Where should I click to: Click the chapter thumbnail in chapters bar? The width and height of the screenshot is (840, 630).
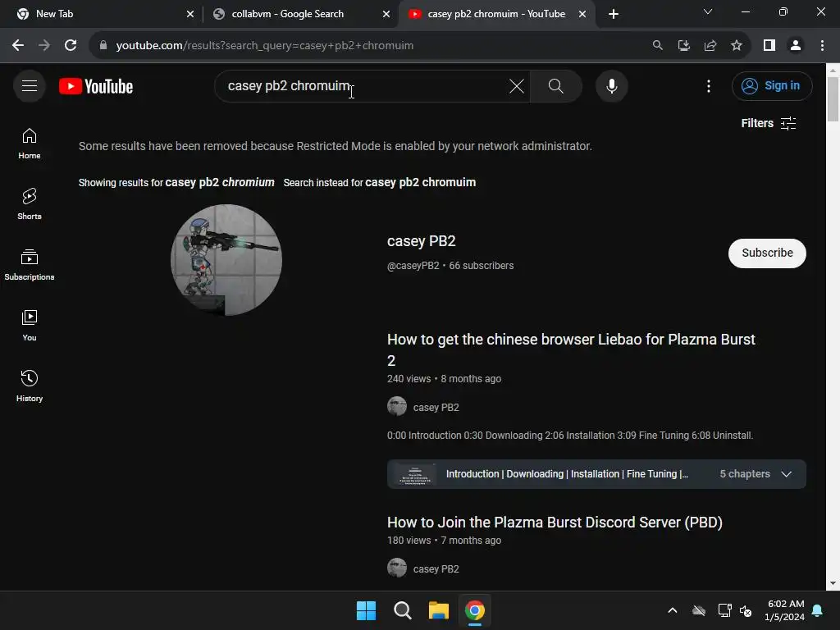pos(415,474)
